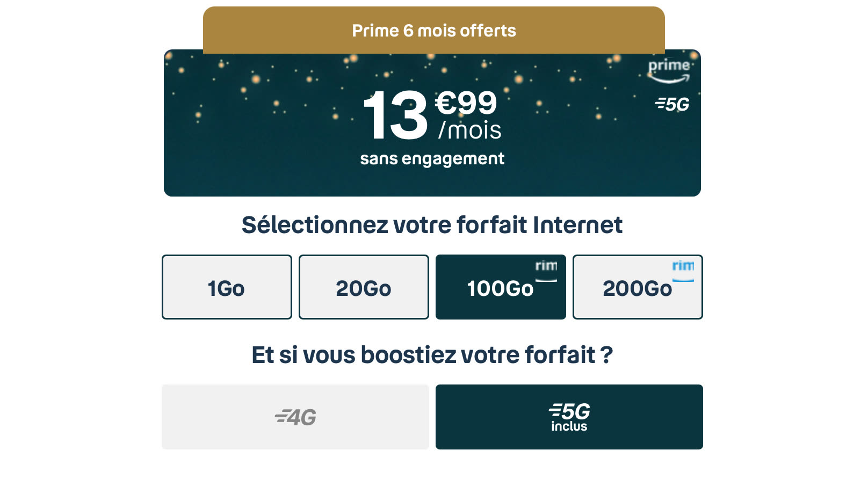This screenshot has width=868, height=479.
Task: Select the 200Go data option
Action: coord(638,287)
